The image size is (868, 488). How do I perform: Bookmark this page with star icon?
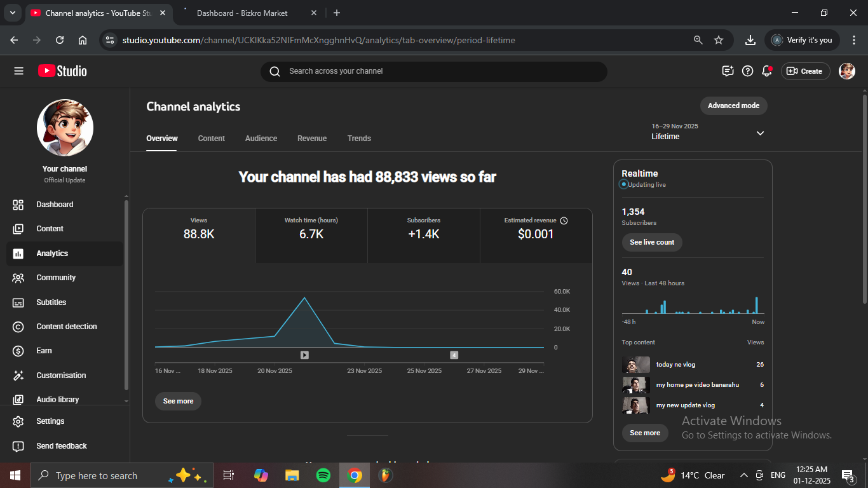[719, 40]
